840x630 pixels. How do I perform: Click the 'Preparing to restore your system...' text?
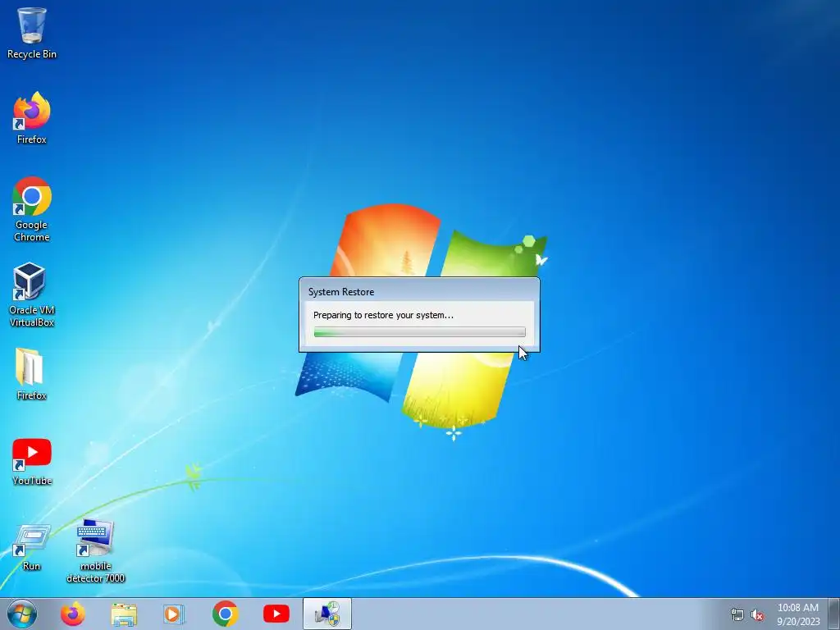tap(384, 315)
